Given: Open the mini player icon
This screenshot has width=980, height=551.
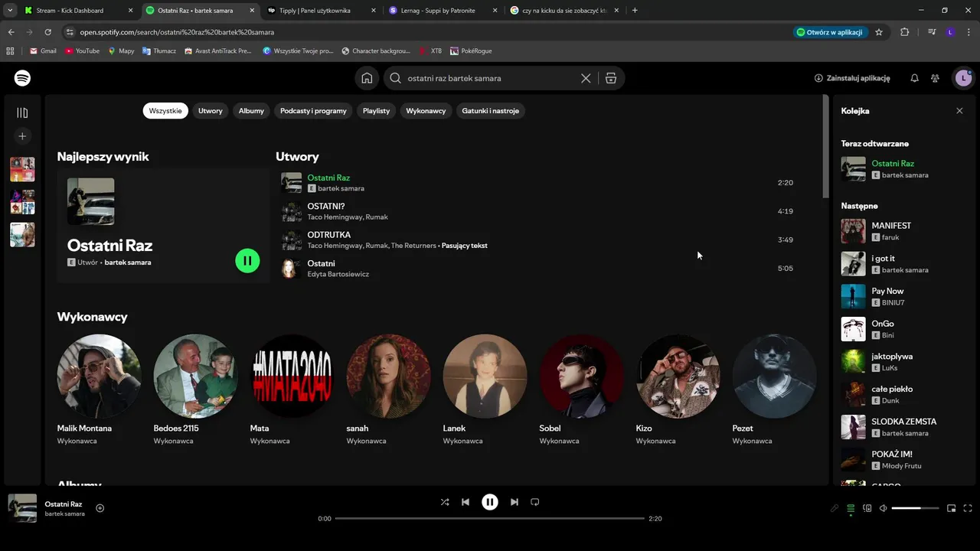Looking at the screenshot, I should tap(952, 508).
